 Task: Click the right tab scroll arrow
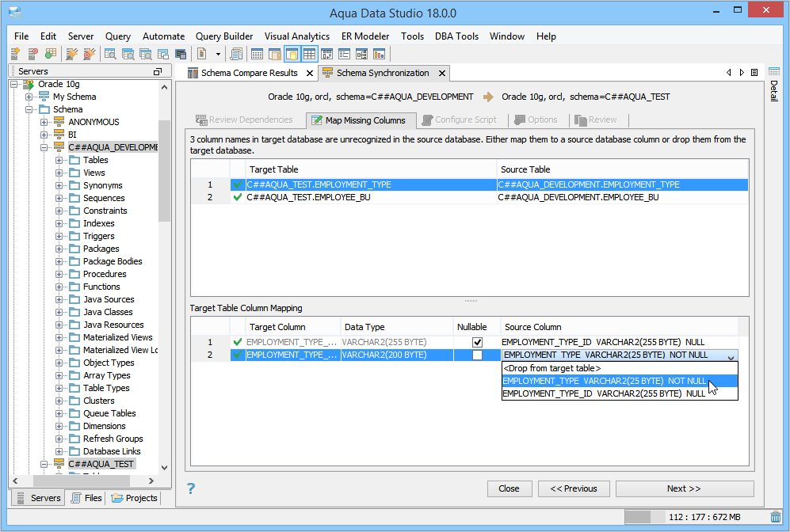[x=742, y=73]
